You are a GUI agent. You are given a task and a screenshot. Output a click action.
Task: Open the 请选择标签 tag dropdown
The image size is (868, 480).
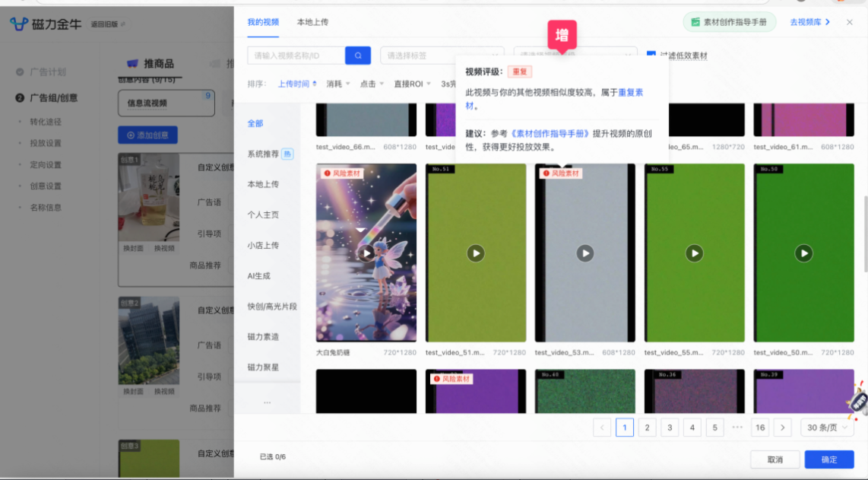442,56
